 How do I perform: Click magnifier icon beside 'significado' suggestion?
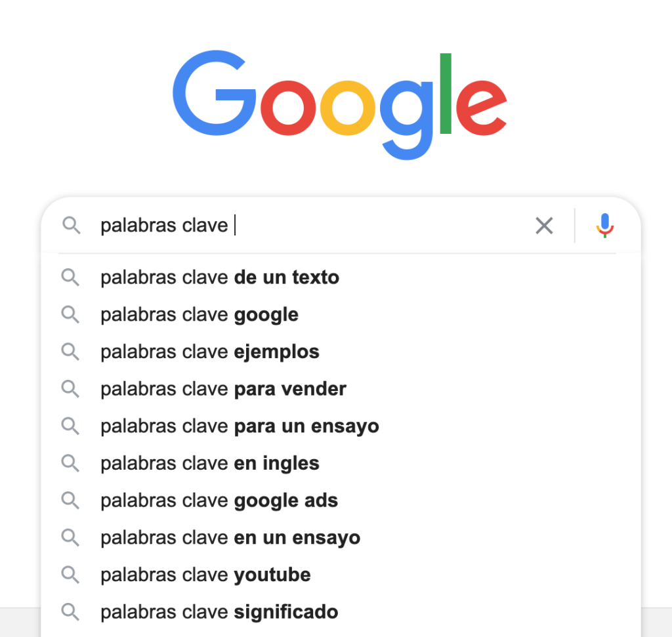70,612
